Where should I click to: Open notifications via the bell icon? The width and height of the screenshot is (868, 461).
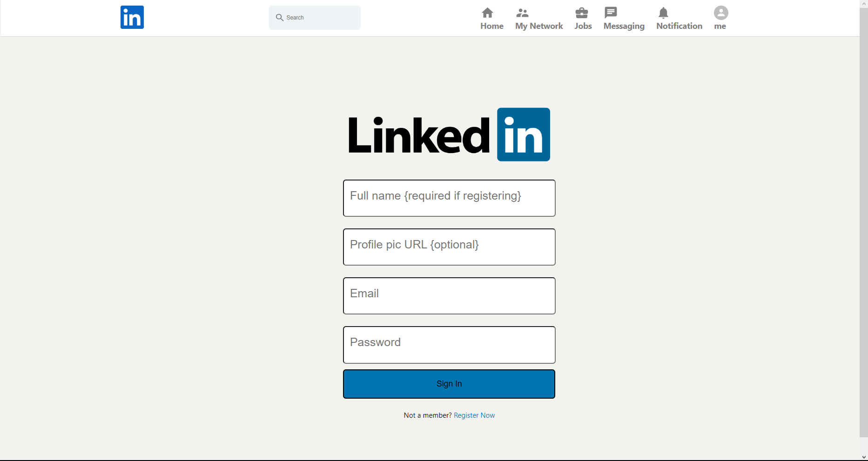click(664, 13)
